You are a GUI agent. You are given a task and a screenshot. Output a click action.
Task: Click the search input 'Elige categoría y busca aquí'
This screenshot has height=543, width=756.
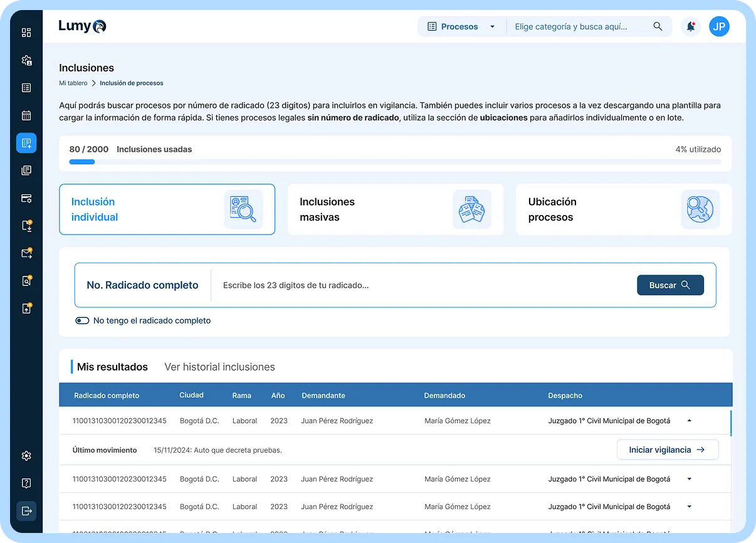tap(580, 26)
